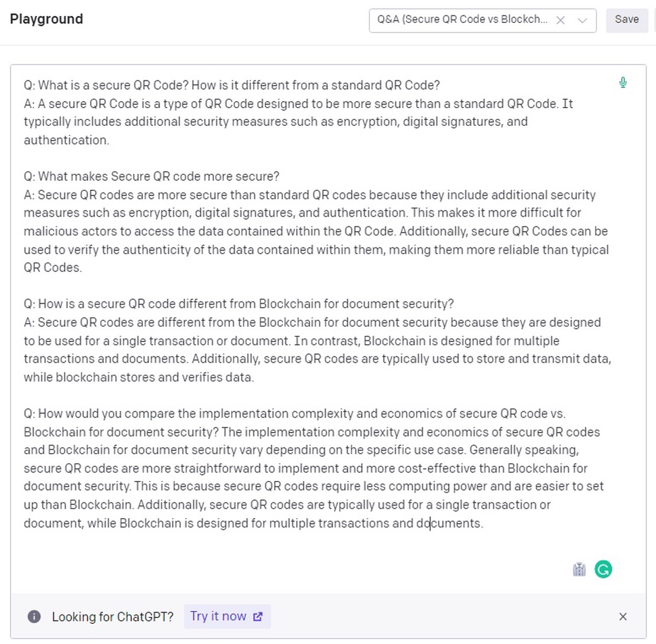Clear the selected preset with the X icon
The height and width of the screenshot is (644, 656).
[560, 19]
